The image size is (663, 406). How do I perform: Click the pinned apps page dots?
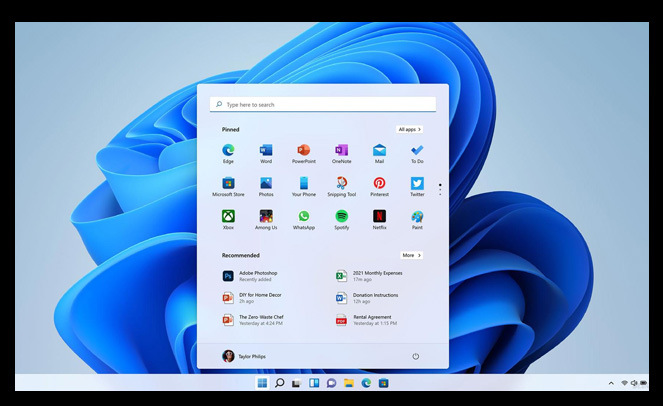click(x=440, y=189)
